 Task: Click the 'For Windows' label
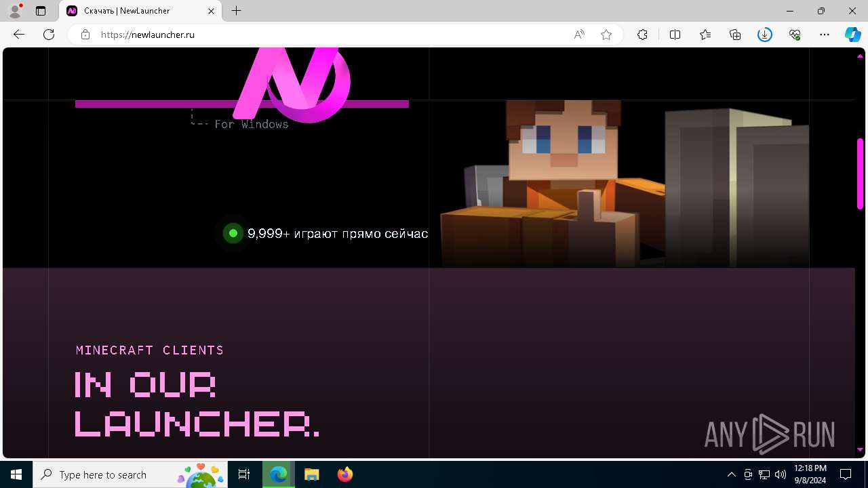(252, 124)
